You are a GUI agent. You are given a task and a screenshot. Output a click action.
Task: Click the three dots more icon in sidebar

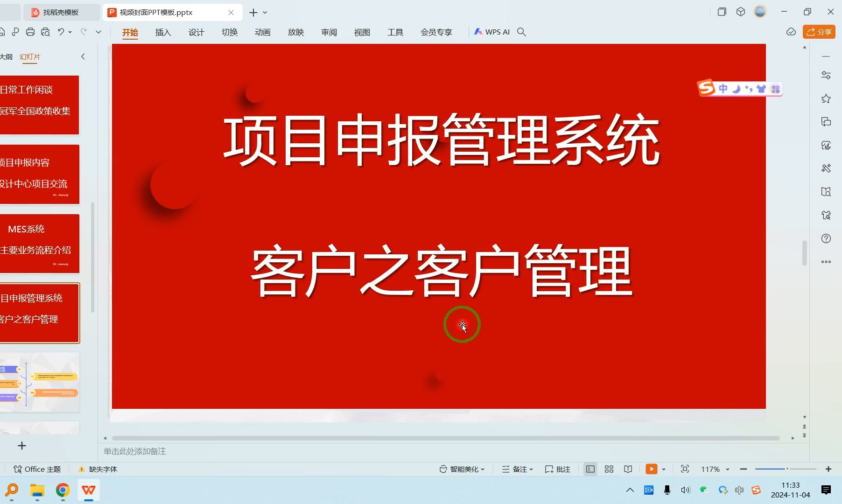pos(826,262)
